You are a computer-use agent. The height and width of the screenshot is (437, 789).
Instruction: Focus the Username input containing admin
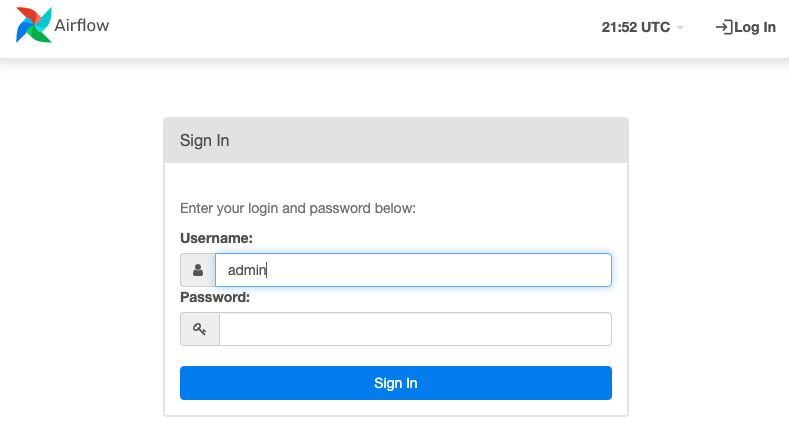point(413,270)
